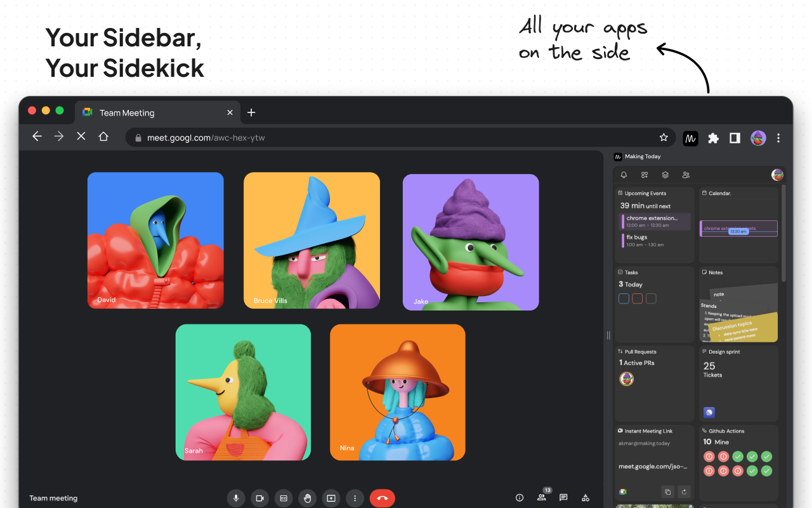
Task: Open the Chrome three-dot menu
Action: tap(778, 138)
